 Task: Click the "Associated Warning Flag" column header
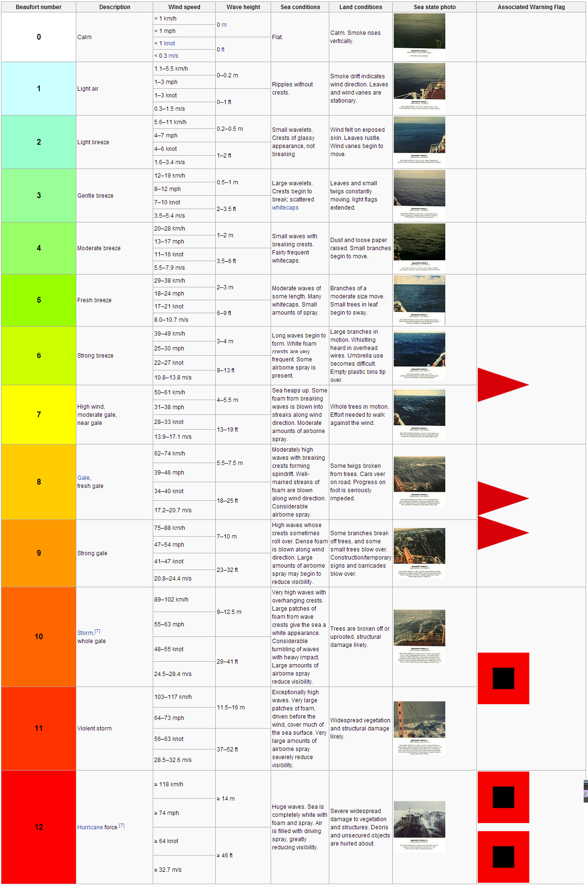531,7
